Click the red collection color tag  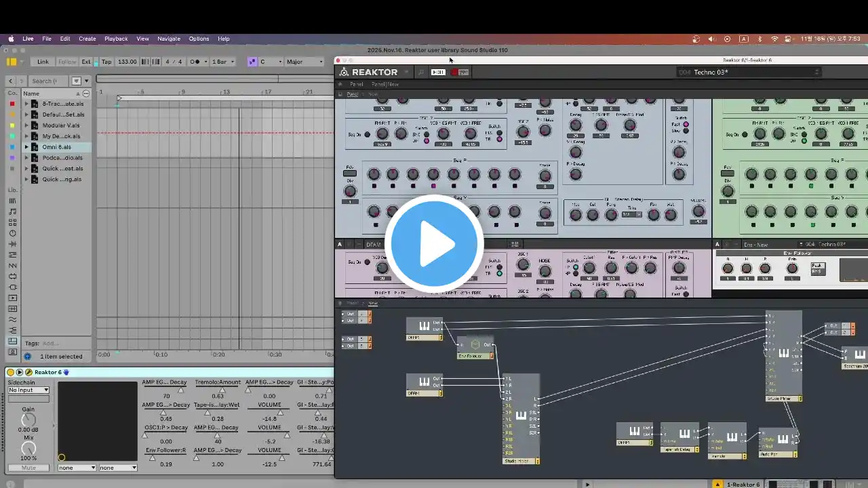click(12, 104)
